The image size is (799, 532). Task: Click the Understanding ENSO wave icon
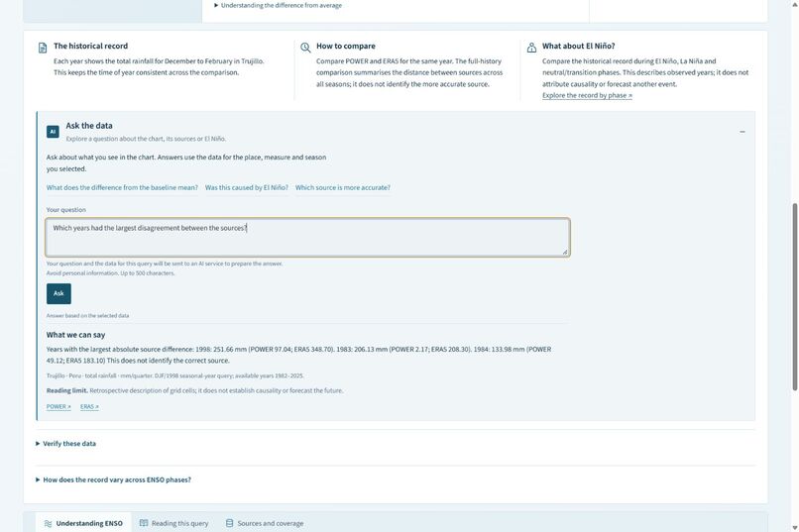(x=48, y=523)
